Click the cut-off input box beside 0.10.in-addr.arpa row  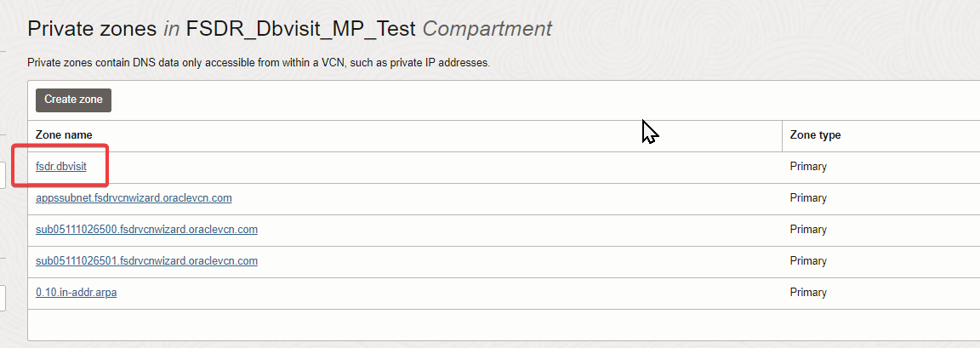click(x=3, y=298)
